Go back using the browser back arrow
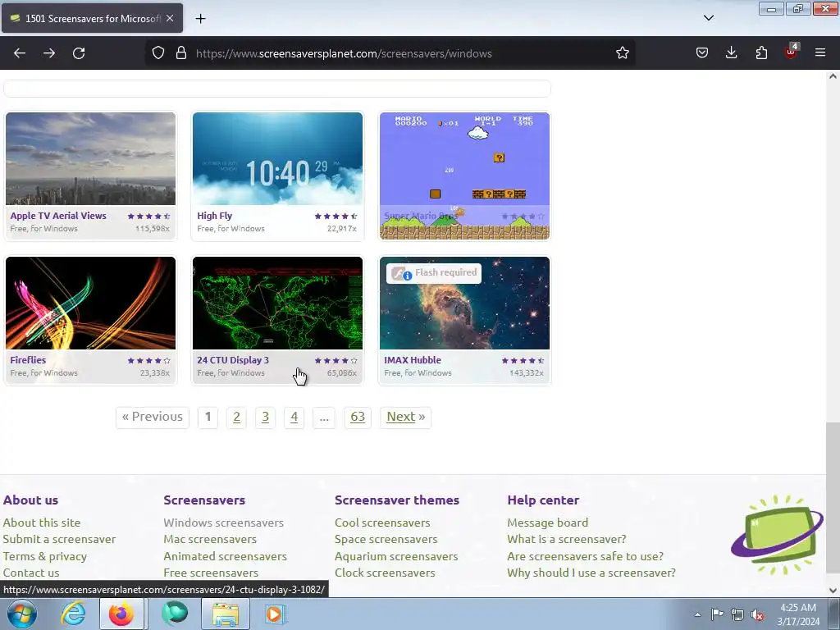840x630 pixels. click(x=20, y=53)
